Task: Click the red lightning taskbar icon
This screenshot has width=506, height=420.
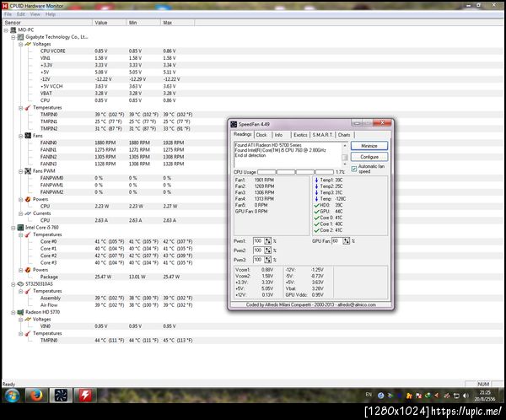Action: coord(85,396)
